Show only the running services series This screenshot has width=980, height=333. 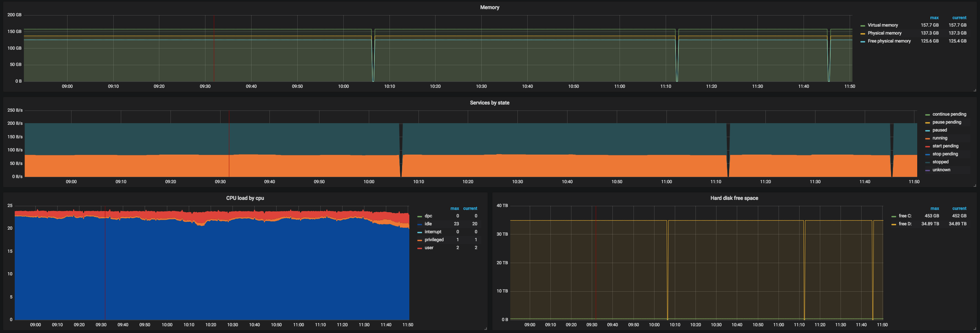(x=940, y=138)
